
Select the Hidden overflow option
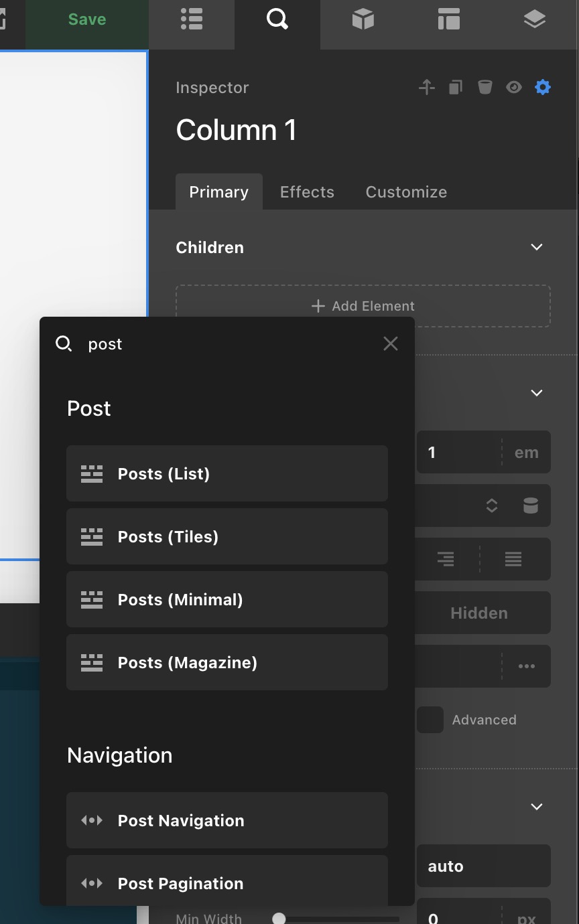[x=479, y=613]
